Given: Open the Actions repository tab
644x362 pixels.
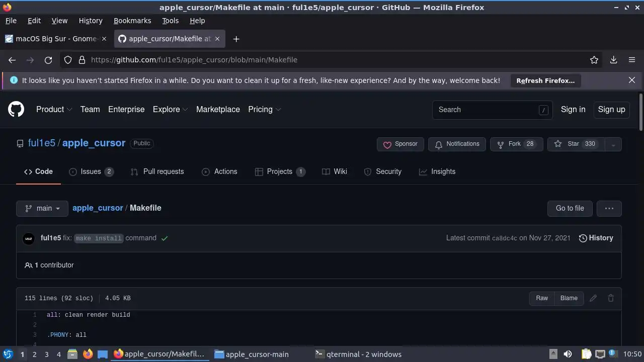Looking at the screenshot, I should pos(219,171).
